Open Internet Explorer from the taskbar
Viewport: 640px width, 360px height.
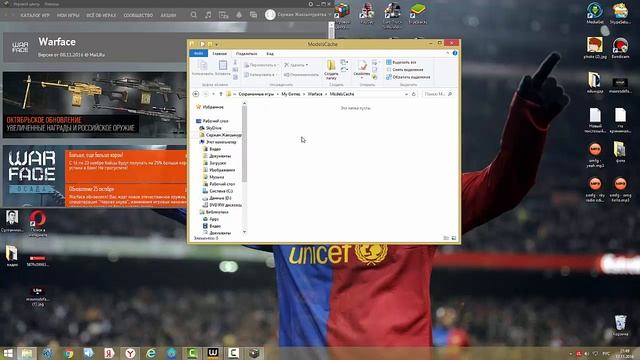click(x=151, y=353)
